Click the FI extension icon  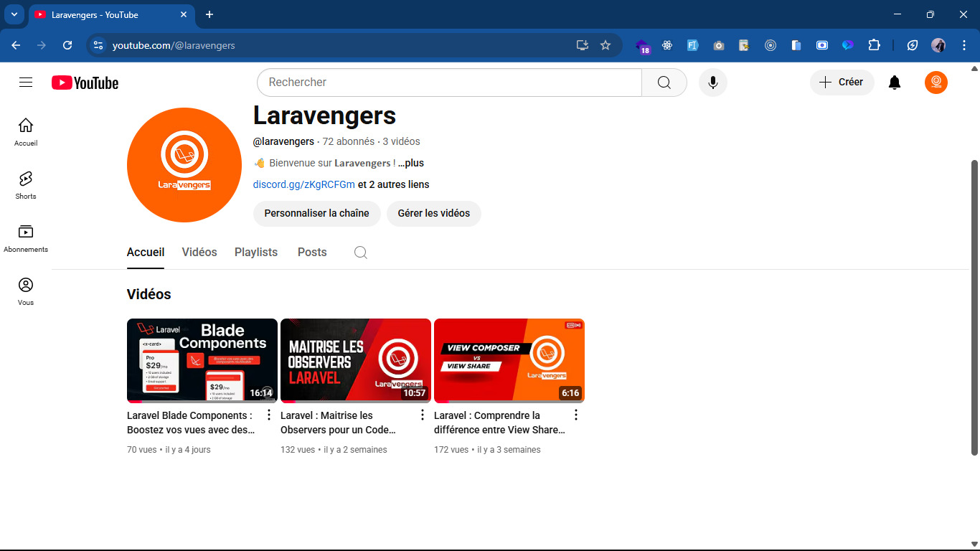click(693, 45)
